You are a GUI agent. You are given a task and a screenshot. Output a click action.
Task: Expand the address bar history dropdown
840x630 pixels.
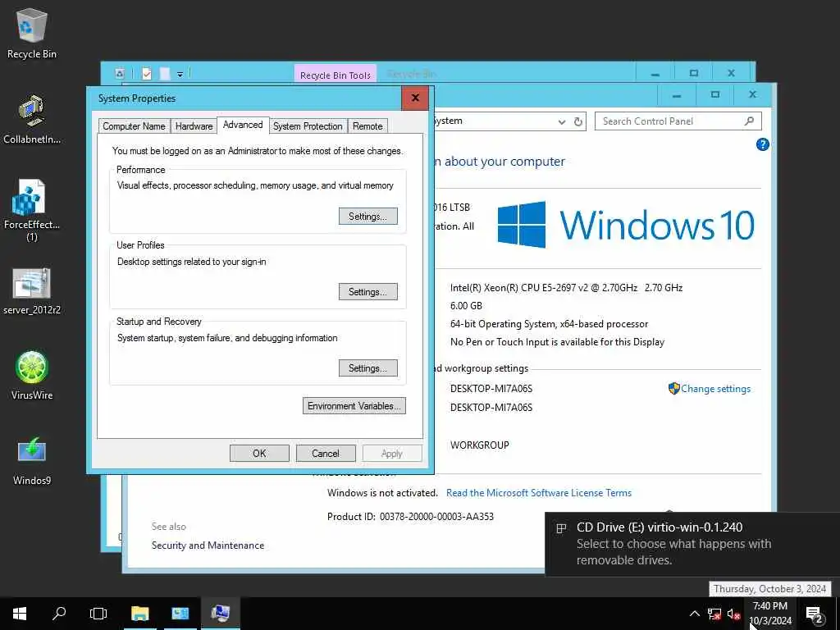[x=561, y=121]
